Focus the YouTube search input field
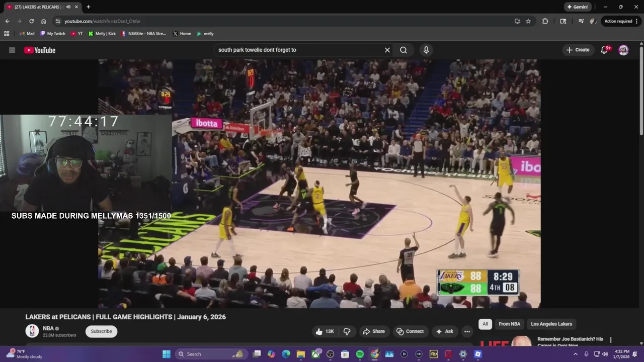Screen dimensions: 644x362 [x=299, y=50]
